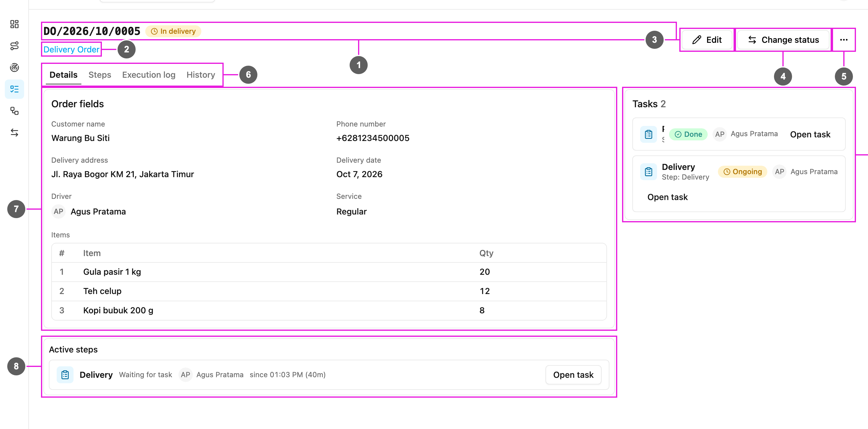This screenshot has height=429, width=868.
Task: Select the Kopi bubuk 200 g row
Action: (x=329, y=311)
